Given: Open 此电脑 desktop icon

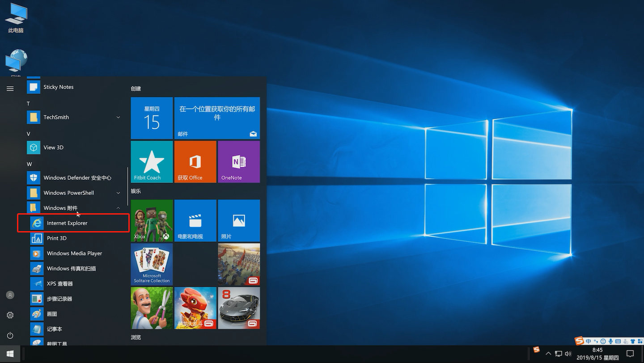Looking at the screenshot, I should [x=16, y=18].
